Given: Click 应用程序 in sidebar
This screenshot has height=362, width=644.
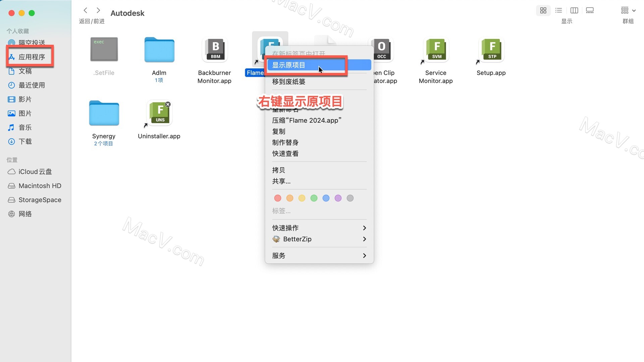Looking at the screenshot, I should [x=32, y=57].
